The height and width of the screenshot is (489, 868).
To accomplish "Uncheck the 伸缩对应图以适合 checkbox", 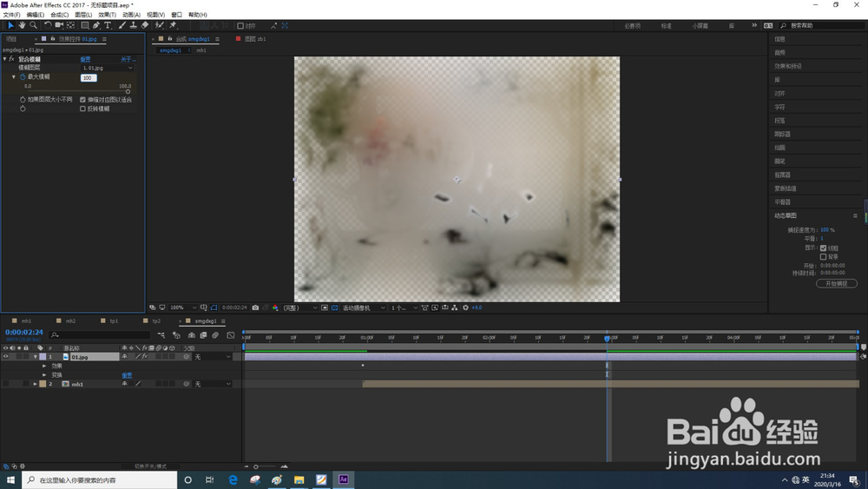I will (83, 100).
